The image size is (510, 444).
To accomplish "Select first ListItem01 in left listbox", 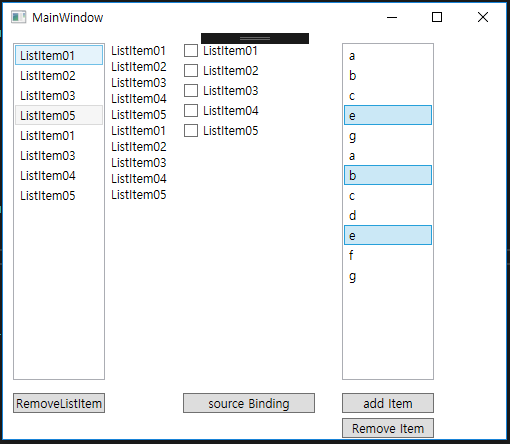I will point(59,55).
